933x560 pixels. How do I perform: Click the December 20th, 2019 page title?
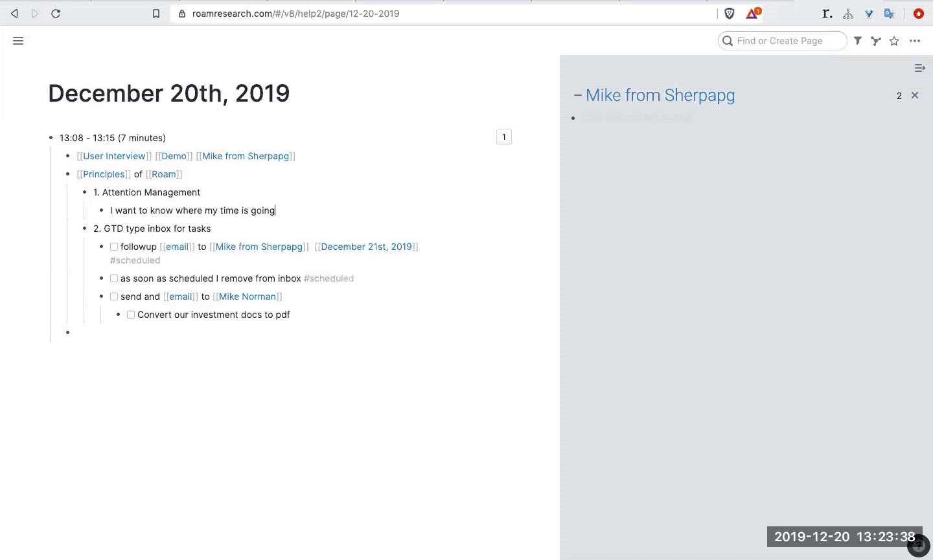(169, 93)
